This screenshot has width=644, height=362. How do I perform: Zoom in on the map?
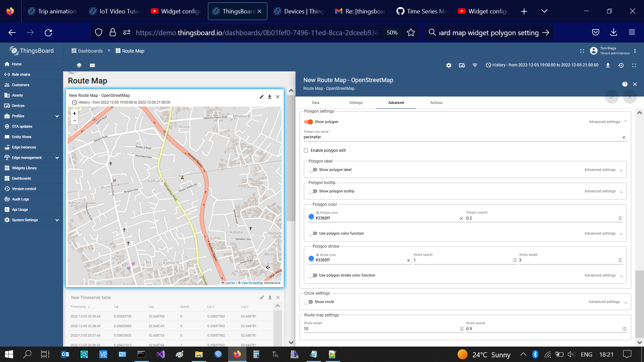pyautogui.click(x=74, y=113)
